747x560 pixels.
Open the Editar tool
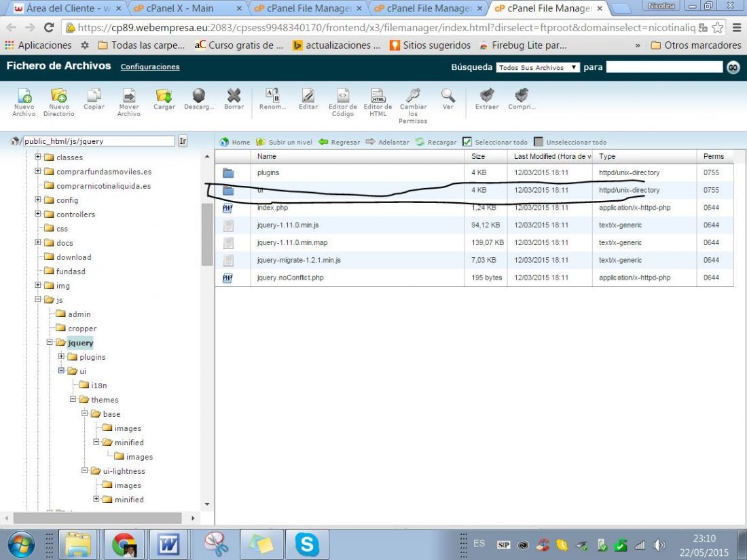tap(308, 99)
